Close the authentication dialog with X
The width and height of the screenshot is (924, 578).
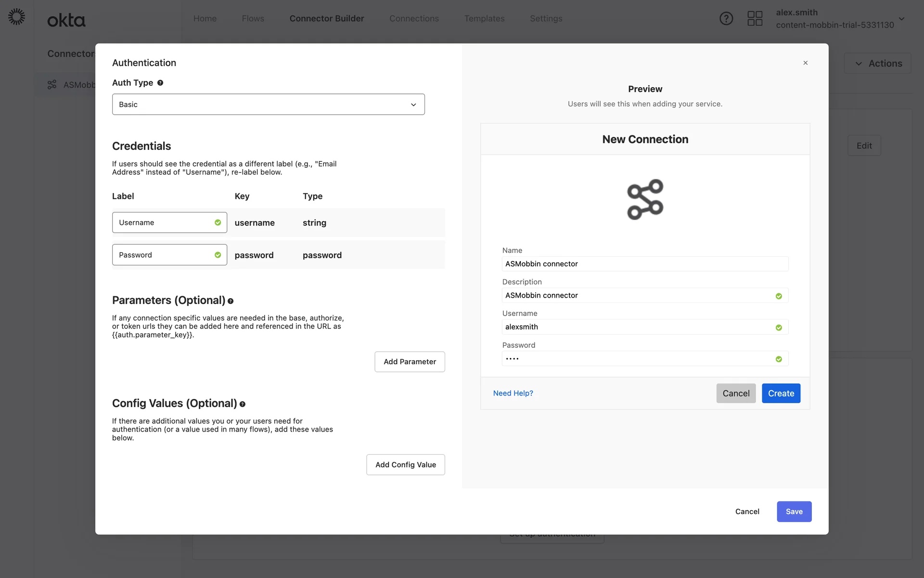click(805, 63)
